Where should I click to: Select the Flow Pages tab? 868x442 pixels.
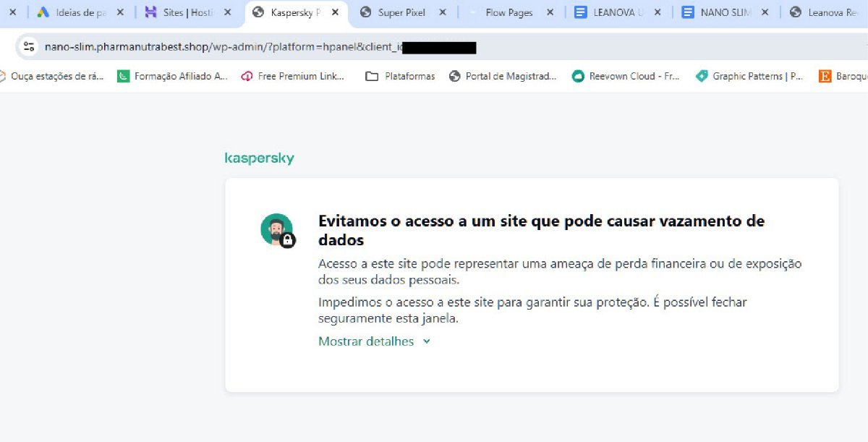point(510,12)
